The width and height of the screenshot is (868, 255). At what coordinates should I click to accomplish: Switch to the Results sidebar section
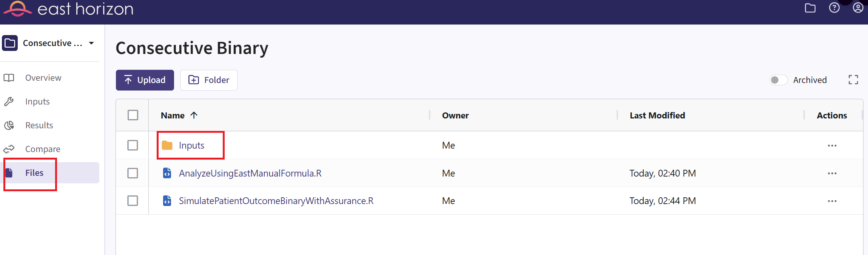pyautogui.click(x=39, y=125)
